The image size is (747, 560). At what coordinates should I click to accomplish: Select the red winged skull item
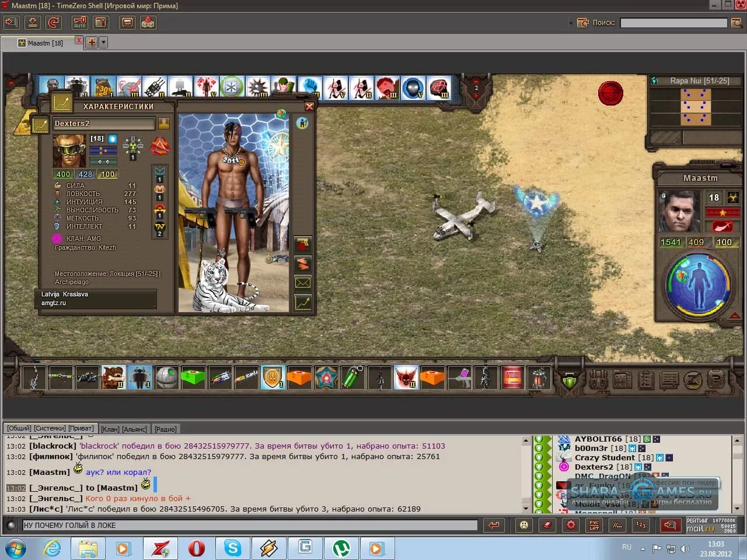(x=406, y=378)
